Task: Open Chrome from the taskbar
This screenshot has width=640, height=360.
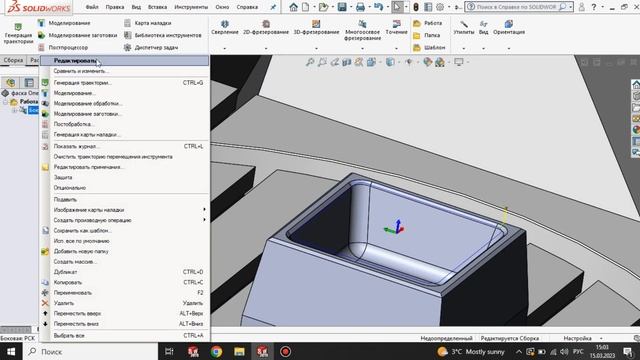Action: pyautogui.click(x=216, y=351)
